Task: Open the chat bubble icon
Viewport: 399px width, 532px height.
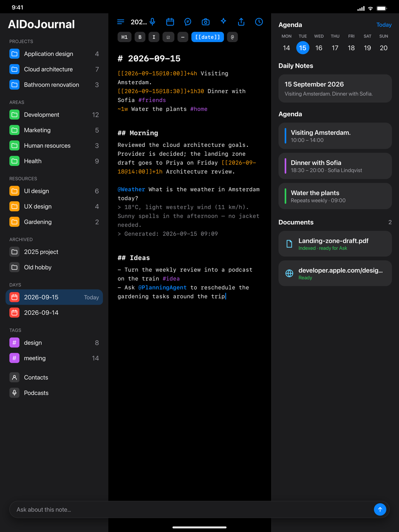Action: click(x=188, y=22)
